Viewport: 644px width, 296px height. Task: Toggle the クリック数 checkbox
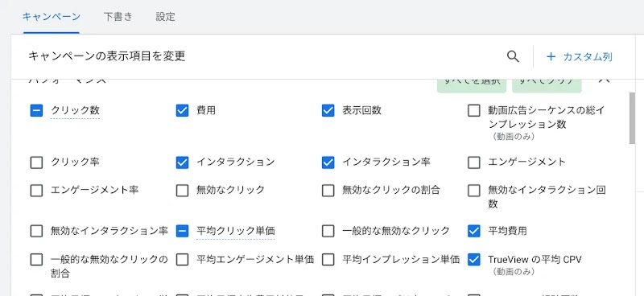tap(36, 110)
